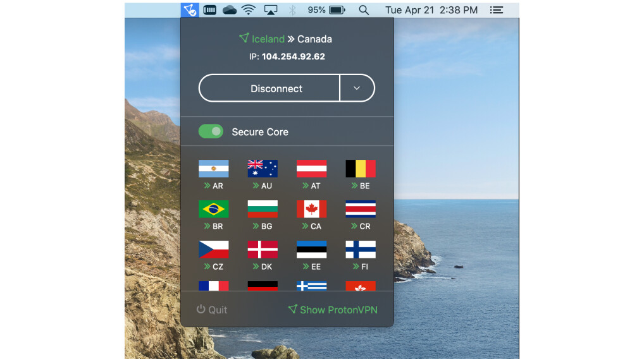
Task: Quit ProtonVPN via the Quit button
Action: click(211, 310)
